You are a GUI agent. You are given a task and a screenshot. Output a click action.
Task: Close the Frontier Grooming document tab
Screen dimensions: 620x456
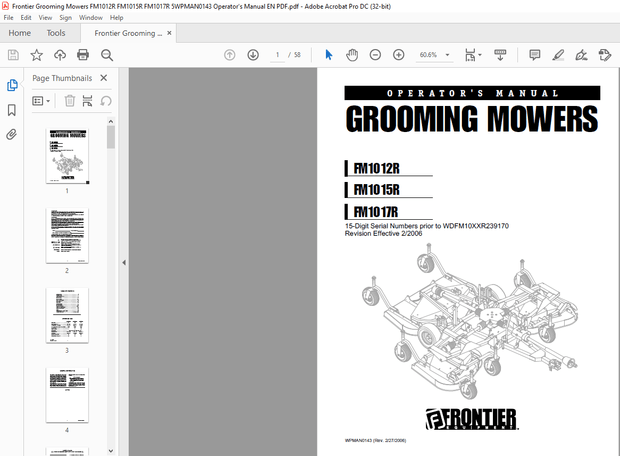click(169, 33)
